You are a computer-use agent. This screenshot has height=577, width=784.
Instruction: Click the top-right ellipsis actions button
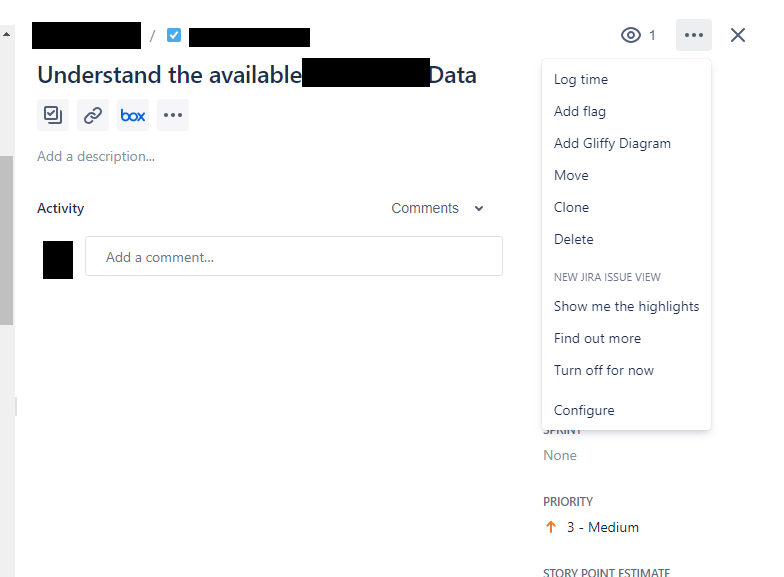(x=694, y=35)
